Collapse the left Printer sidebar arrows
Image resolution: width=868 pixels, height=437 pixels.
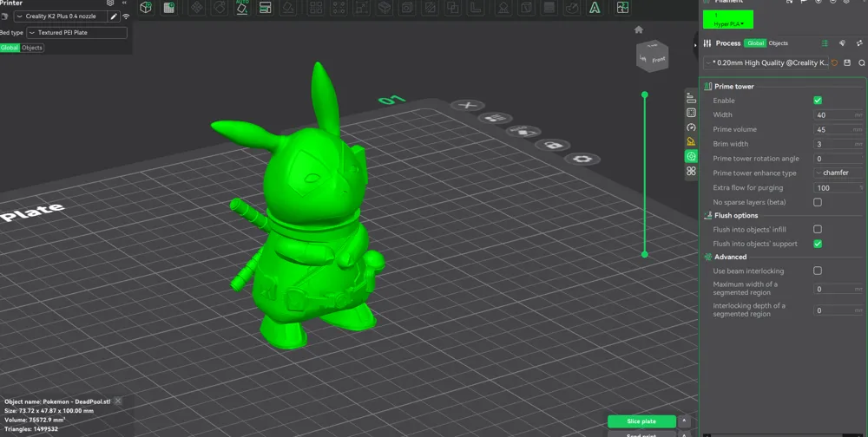[x=124, y=3]
